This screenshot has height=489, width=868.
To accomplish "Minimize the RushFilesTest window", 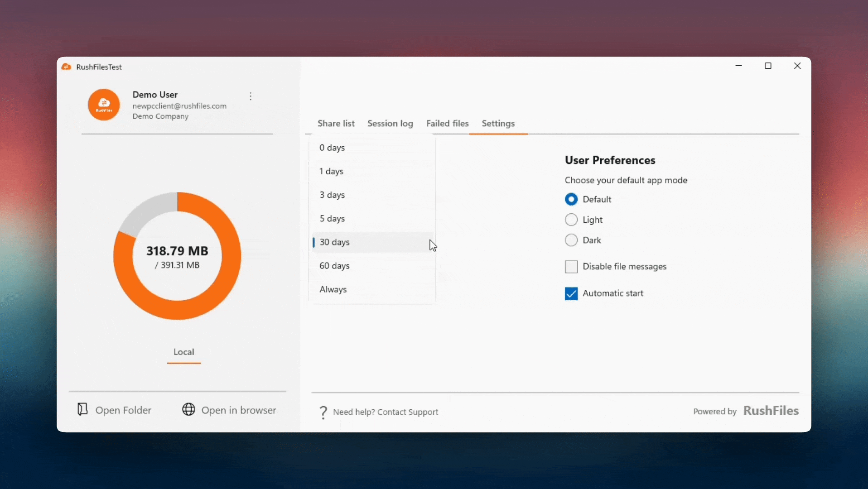I will (739, 66).
